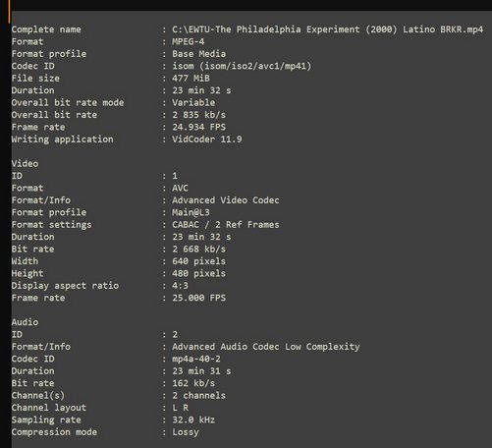Image resolution: width=492 pixels, height=448 pixels.
Task: Click the Advanced Audio Codec Low Complexity text
Action: click(x=266, y=347)
